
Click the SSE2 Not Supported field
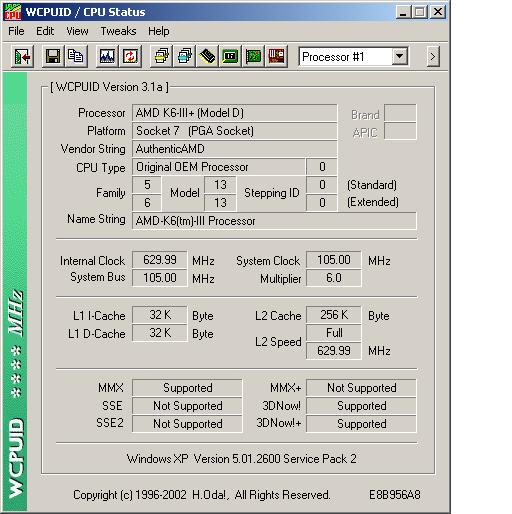187,424
